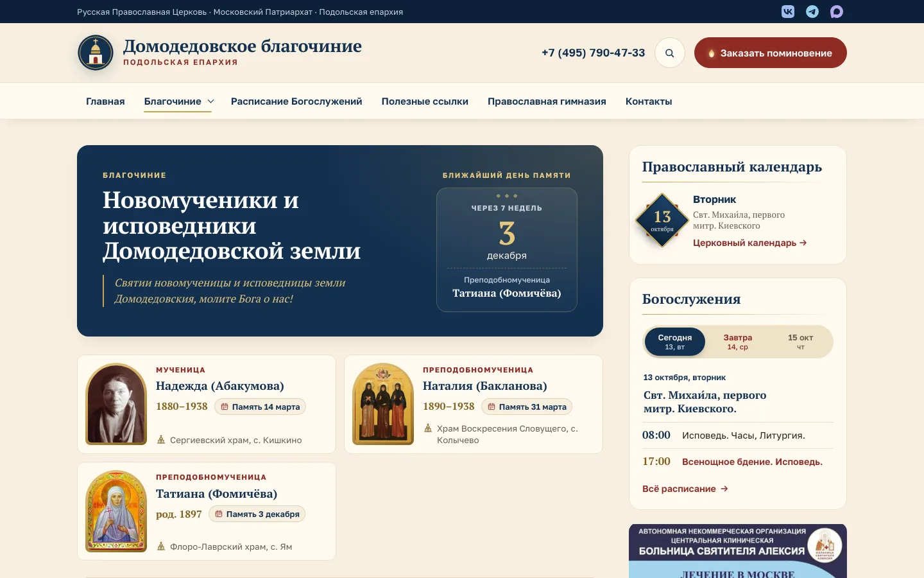Click the years 1890–1938 text
Screen dimensions: 924x578
point(449,407)
